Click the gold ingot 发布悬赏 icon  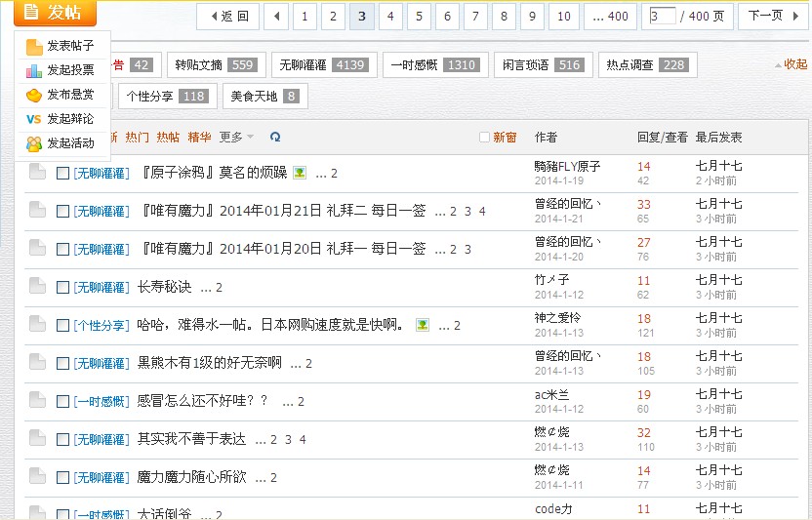click(33, 95)
